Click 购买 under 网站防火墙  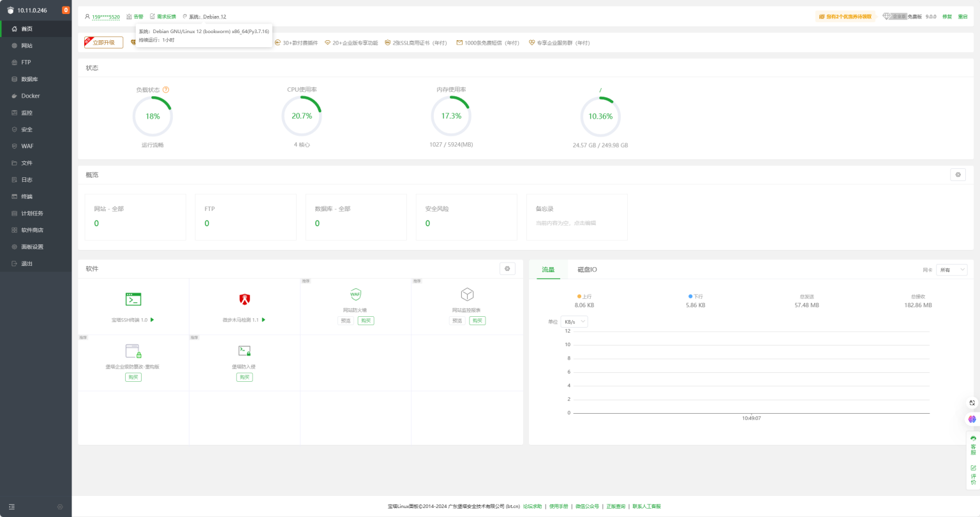pos(366,321)
